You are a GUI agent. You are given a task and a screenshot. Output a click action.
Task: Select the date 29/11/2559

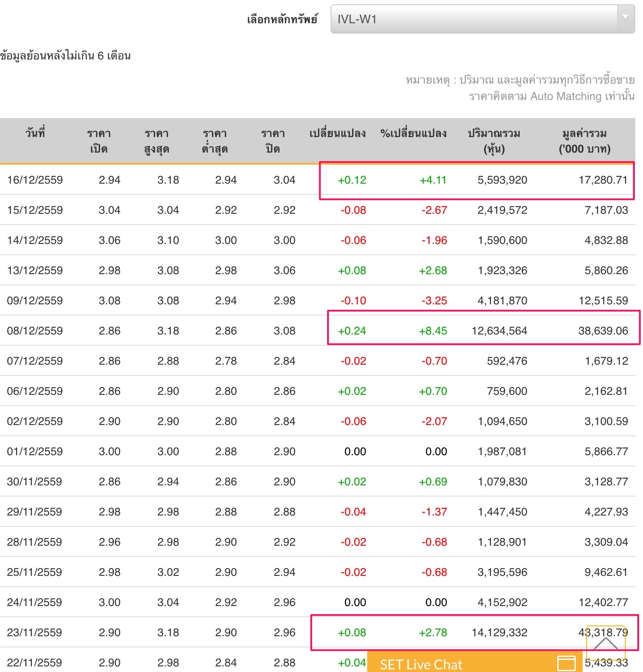34,512
